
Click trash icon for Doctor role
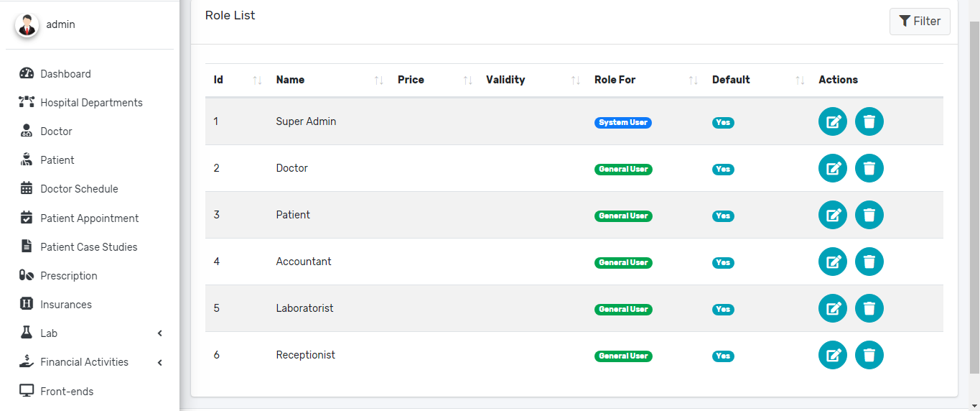pos(869,168)
